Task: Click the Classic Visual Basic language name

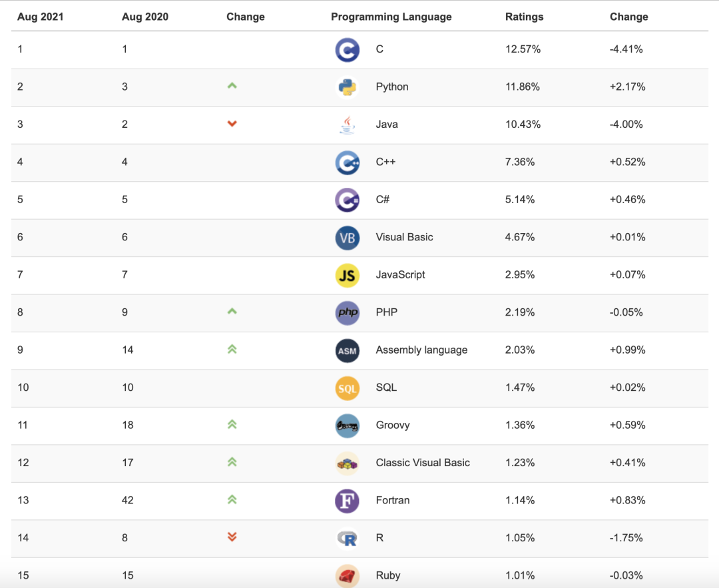Action: [x=423, y=463]
